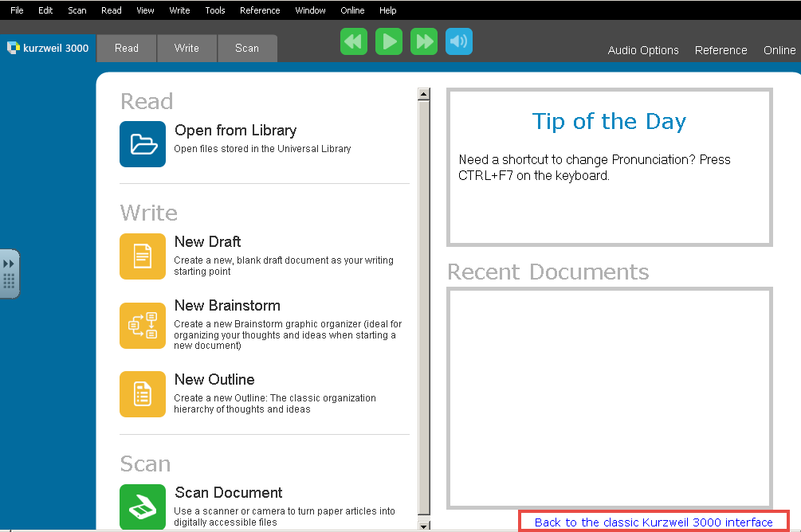
Task: Click the New Draft heading
Action: coord(207,241)
